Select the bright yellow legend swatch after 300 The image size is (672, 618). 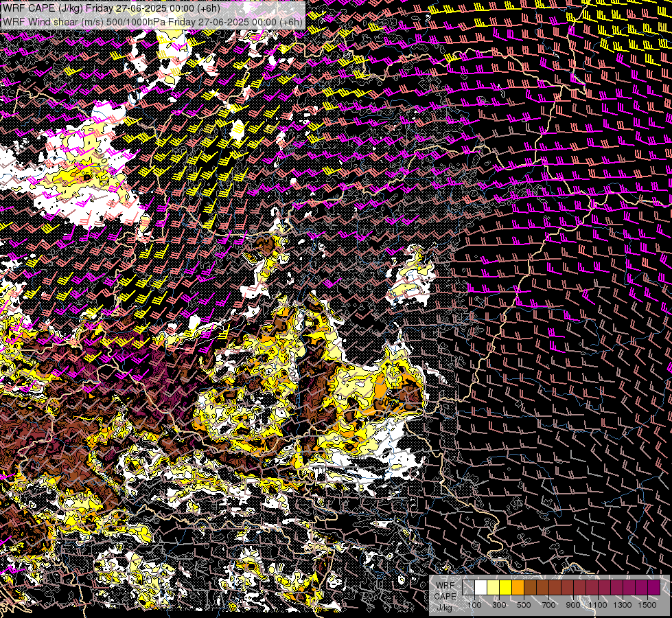tap(505, 588)
